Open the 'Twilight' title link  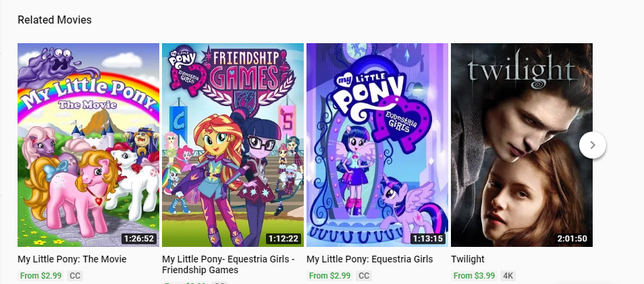click(x=468, y=259)
